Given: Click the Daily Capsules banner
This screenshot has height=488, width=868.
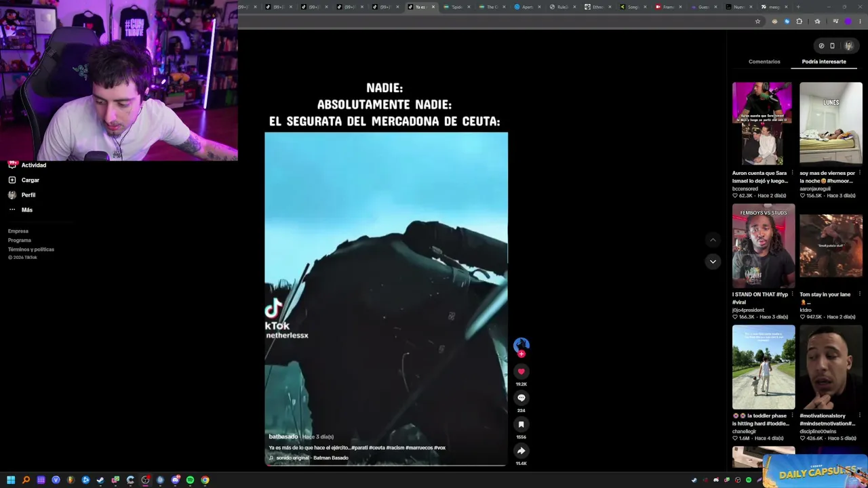Looking at the screenshot, I should [815, 471].
